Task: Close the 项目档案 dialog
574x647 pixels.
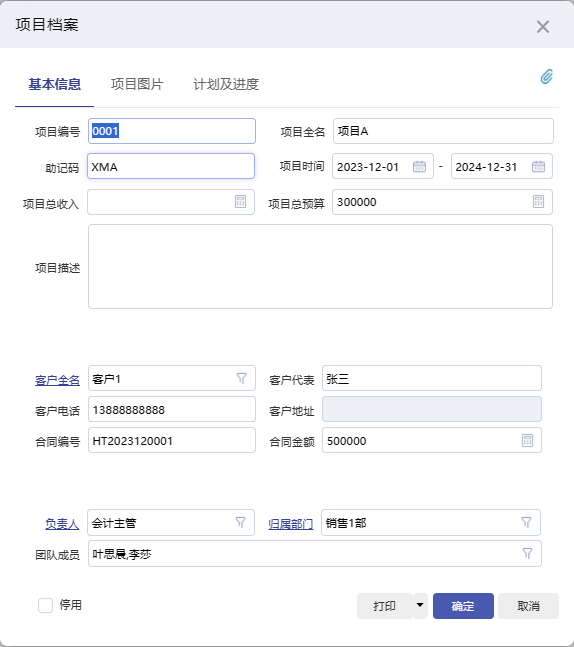Action: click(543, 27)
